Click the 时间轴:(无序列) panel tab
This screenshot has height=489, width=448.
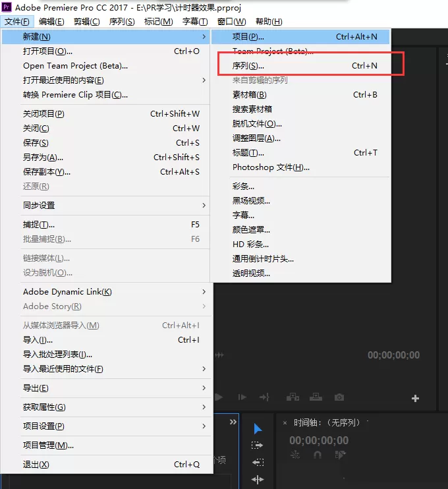(x=327, y=422)
